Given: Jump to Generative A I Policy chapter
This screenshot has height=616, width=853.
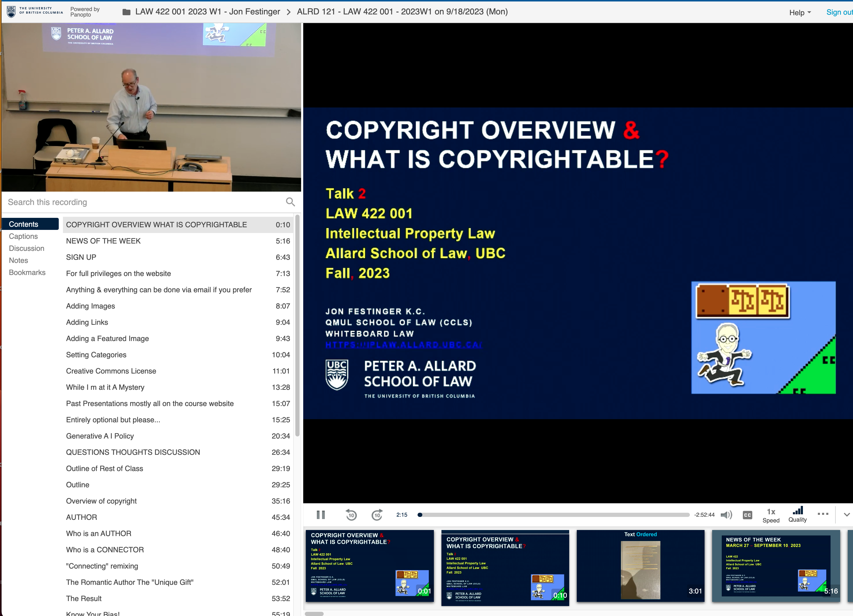Looking at the screenshot, I should click(178, 436).
